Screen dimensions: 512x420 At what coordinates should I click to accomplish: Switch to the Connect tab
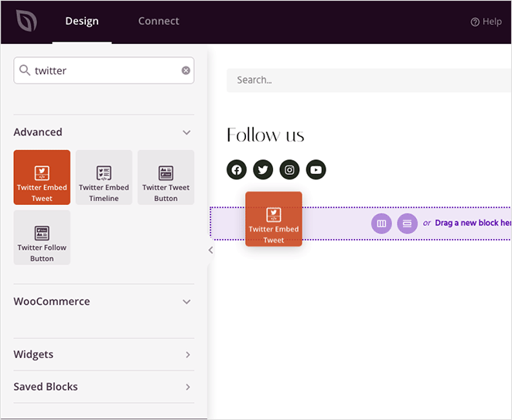[x=159, y=22]
